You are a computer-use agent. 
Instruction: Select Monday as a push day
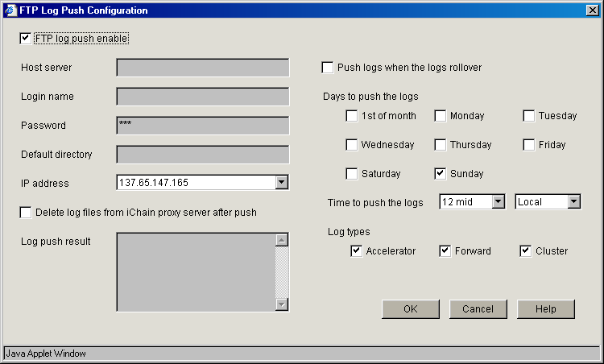point(441,116)
